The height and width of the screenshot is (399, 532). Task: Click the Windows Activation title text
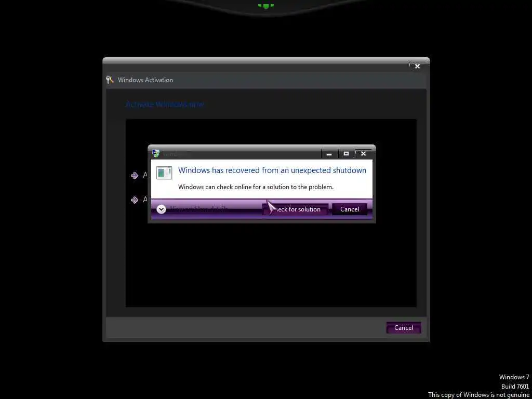click(145, 80)
